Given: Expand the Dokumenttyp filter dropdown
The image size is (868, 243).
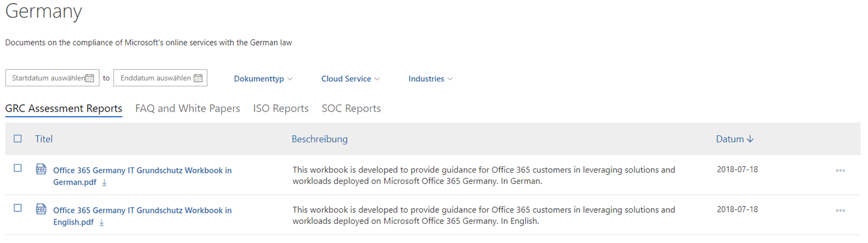Looking at the screenshot, I should click(x=263, y=79).
